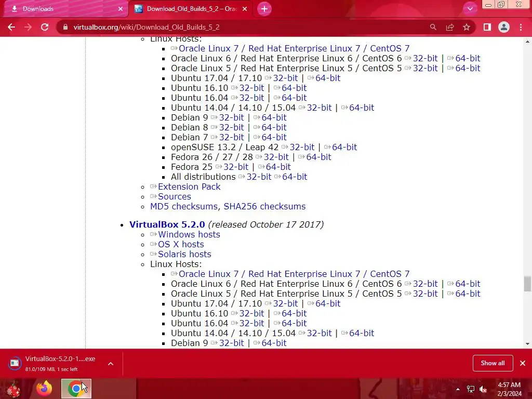Viewport: 532px width, 399px height.
Task: Toggle the side panel icon
Action: click(487, 27)
